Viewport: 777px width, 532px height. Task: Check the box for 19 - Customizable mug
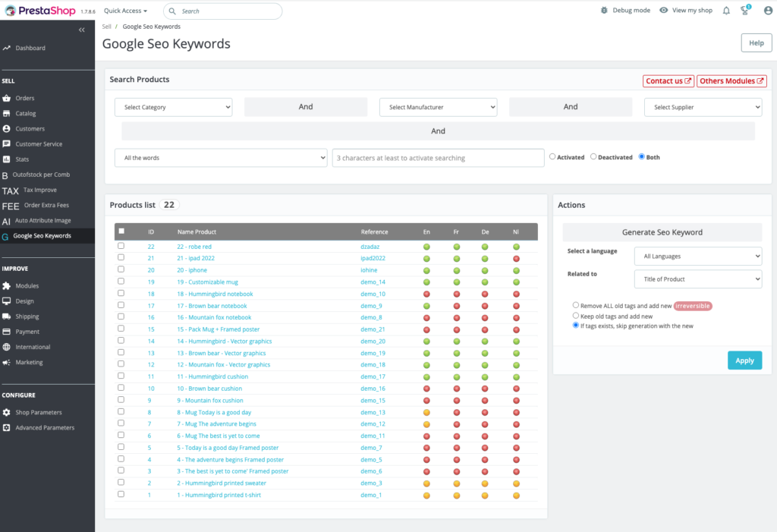pyautogui.click(x=121, y=281)
